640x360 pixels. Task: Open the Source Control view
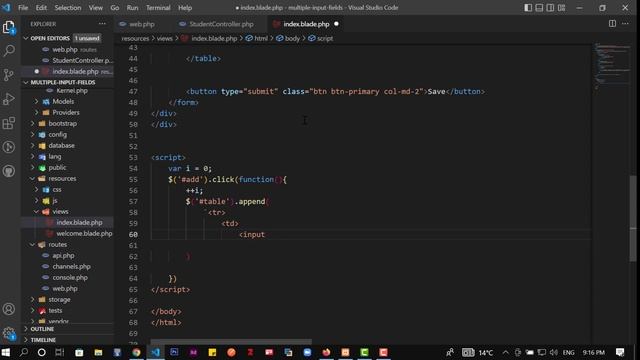tap(9, 75)
